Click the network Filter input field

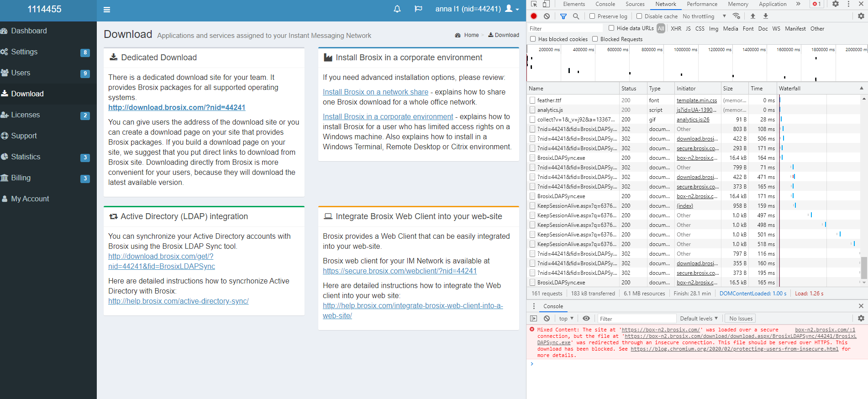pos(564,28)
